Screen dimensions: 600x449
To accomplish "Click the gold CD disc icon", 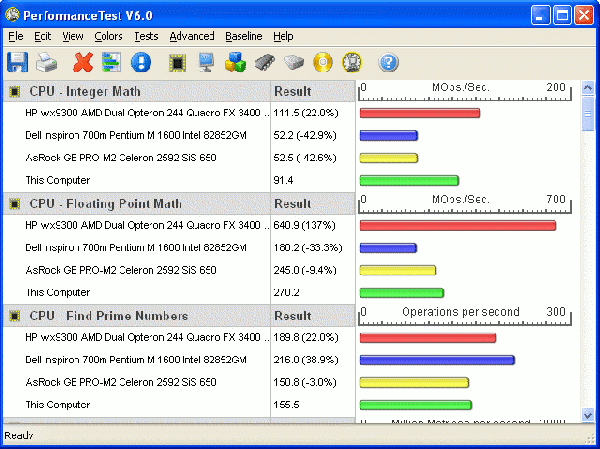I will point(323,62).
